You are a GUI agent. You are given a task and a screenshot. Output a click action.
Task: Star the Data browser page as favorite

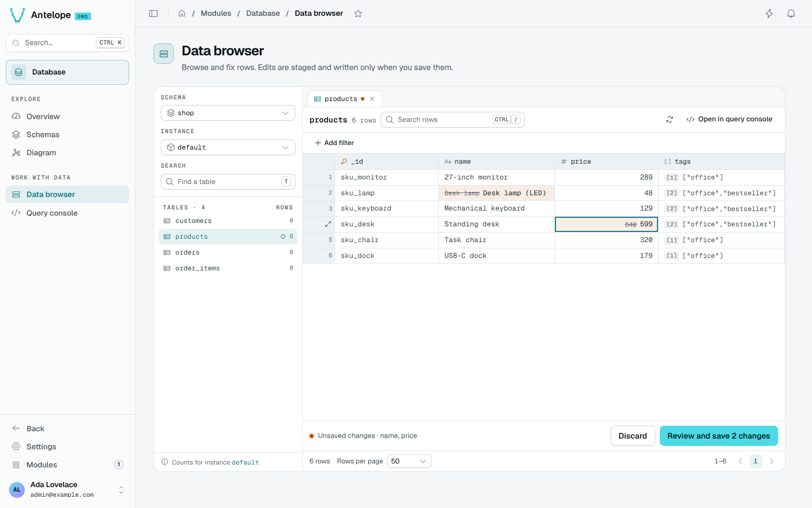coord(358,14)
